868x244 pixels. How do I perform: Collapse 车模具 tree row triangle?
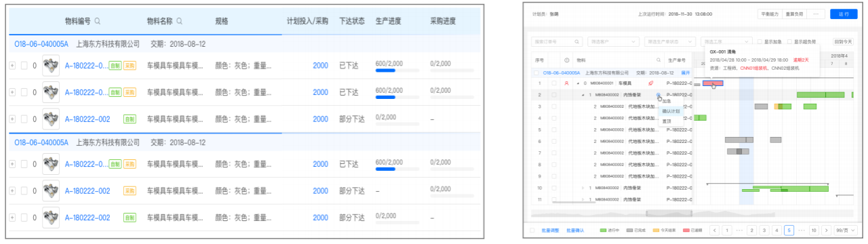coord(578,83)
